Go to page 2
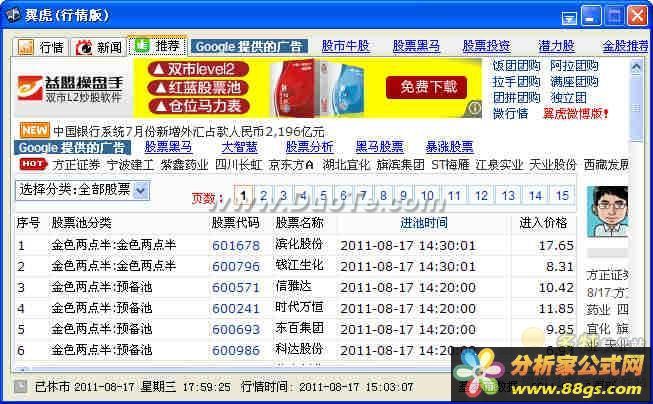 [x=263, y=195]
